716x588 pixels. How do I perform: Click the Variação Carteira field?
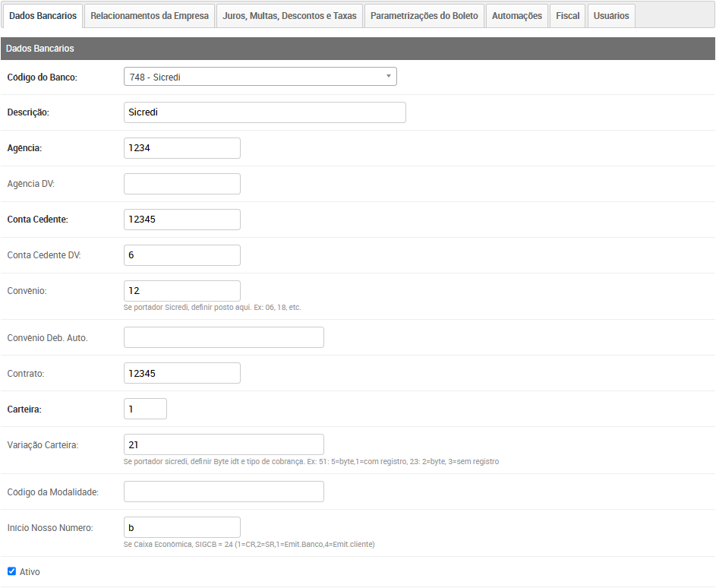[x=223, y=444]
